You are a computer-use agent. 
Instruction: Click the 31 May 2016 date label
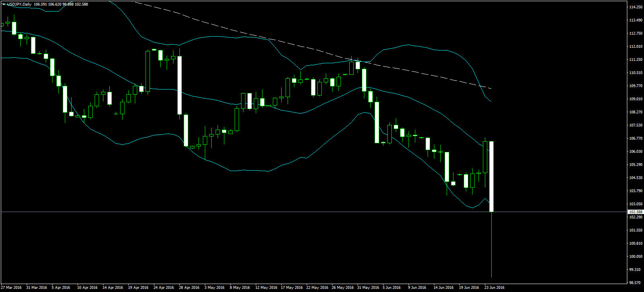368,287
